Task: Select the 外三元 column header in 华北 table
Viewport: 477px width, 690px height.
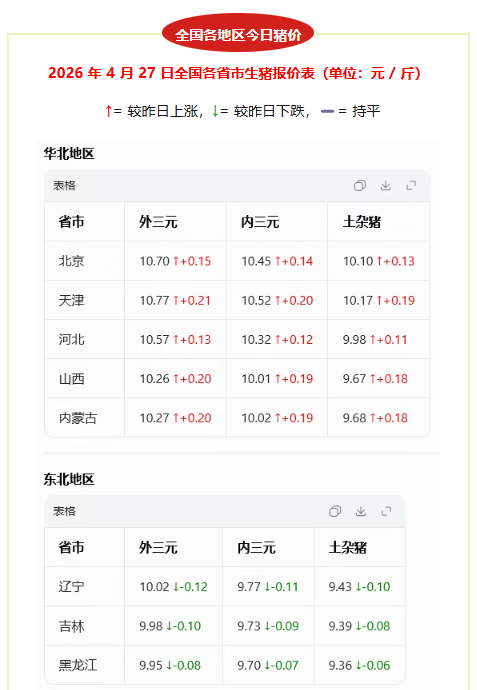Action: pyautogui.click(x=158, y=222)
